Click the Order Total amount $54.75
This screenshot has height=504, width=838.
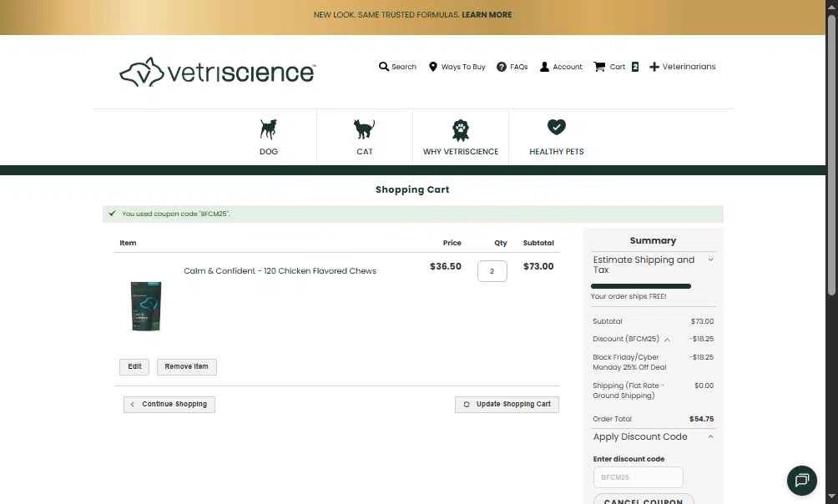[x=701, y=419]
